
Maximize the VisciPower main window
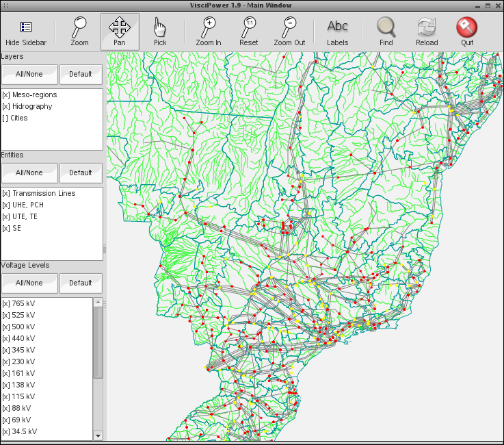[x=488, y=5]
